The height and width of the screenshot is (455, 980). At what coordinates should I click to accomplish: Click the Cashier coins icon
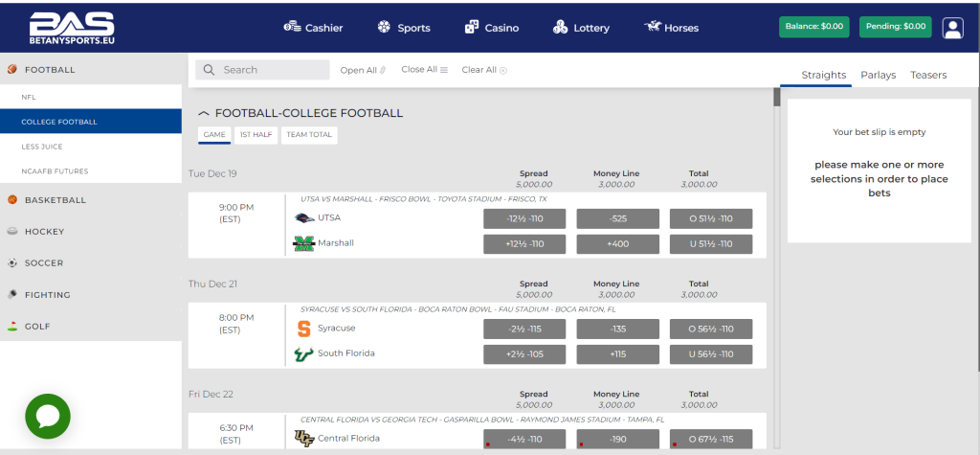(x=293, y=27)
